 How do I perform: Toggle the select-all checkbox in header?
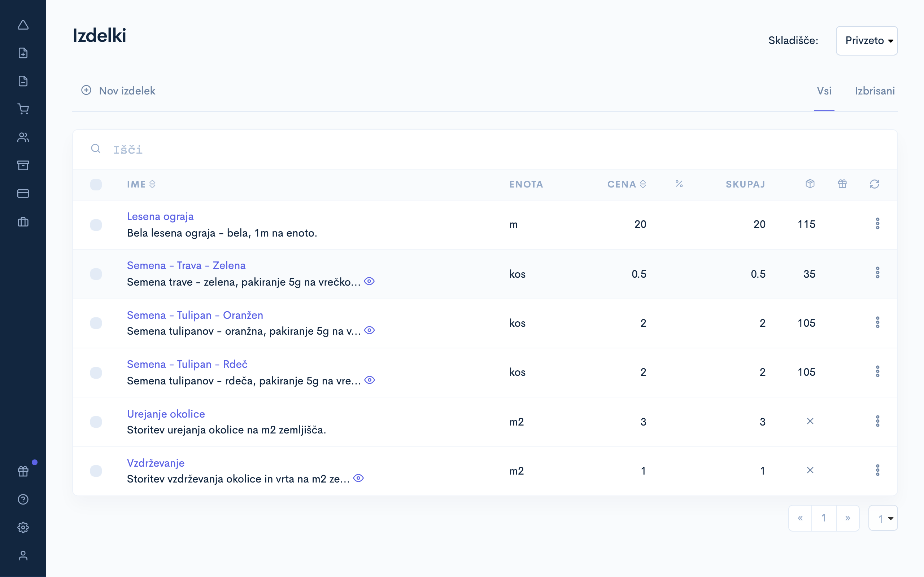96,184
